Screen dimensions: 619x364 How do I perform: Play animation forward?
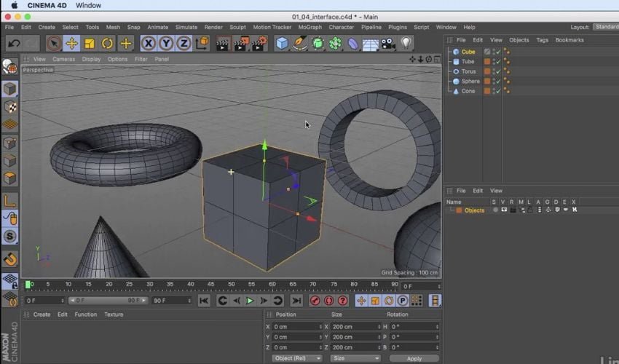(x=250, y=301)
